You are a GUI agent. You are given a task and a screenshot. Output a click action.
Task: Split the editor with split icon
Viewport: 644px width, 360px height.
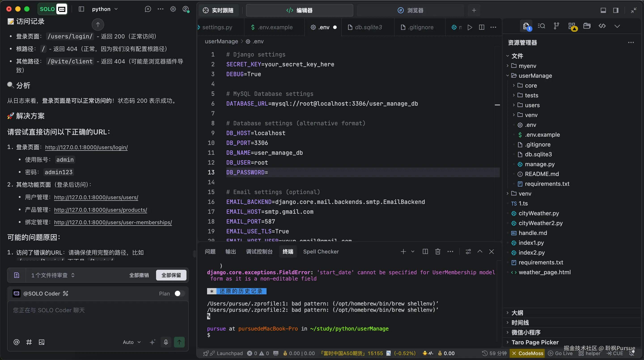[481, 27]
